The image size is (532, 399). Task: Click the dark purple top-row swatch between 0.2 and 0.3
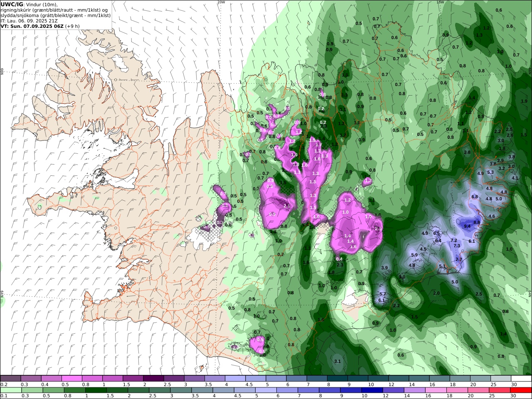[x=10, y=379]
